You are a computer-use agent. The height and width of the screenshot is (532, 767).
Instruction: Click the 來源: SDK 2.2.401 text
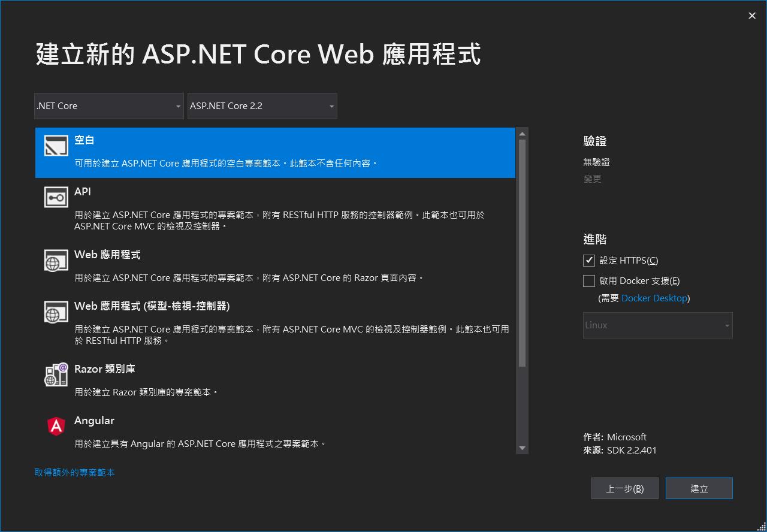click(x=620, y=451)
